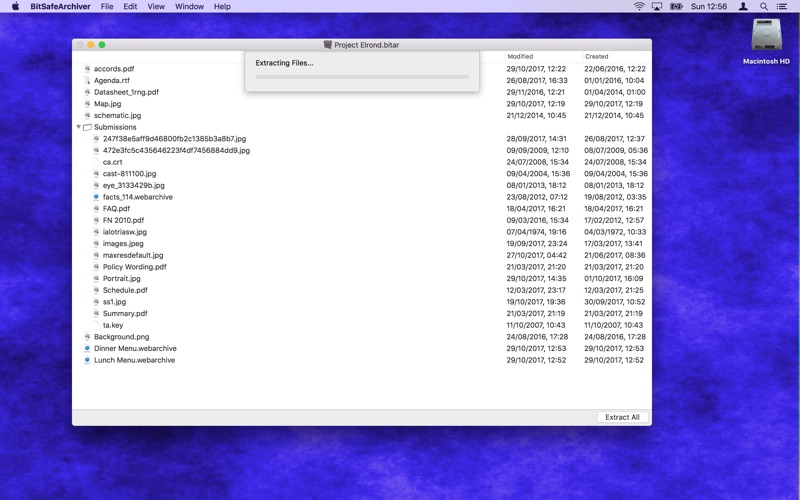This screenshot has height=500, width=800.
Task: Select the file name 472e3fc5c435646223f4df7456884dd9.jpg
Action: click(x=177, y=151)
